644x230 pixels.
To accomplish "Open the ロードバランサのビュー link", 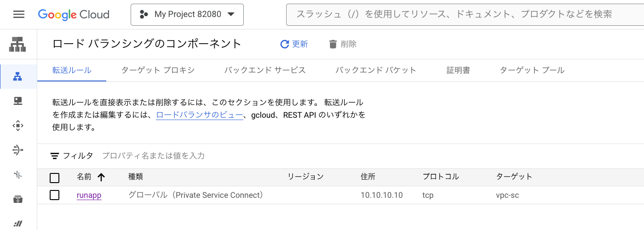I will (200, 115).
